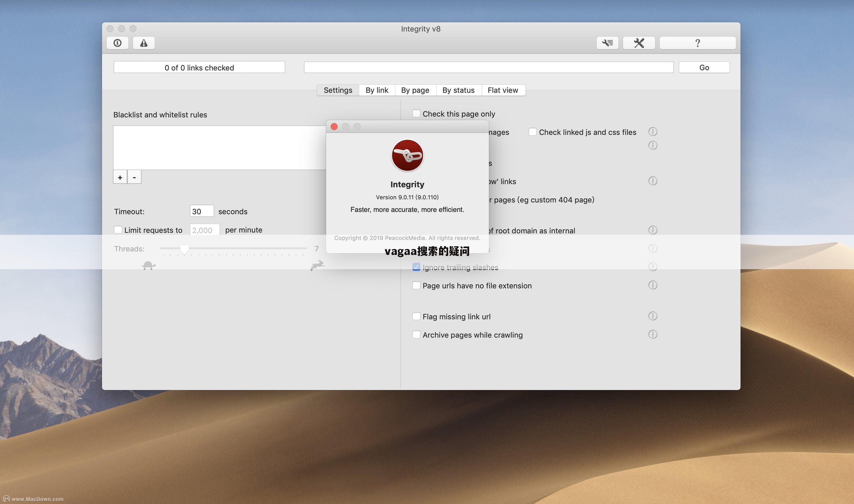Switch to the Flat view tab

point(503,90)
